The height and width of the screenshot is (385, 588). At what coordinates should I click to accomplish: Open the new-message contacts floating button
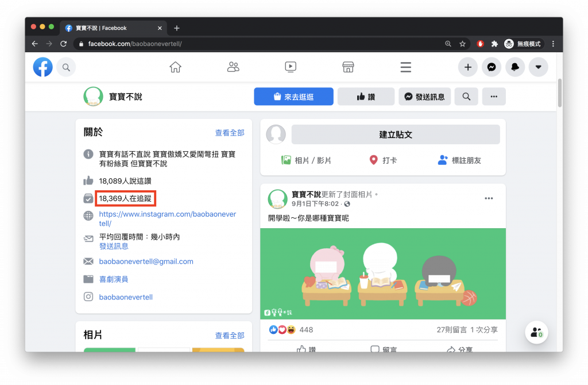point(536,333)
